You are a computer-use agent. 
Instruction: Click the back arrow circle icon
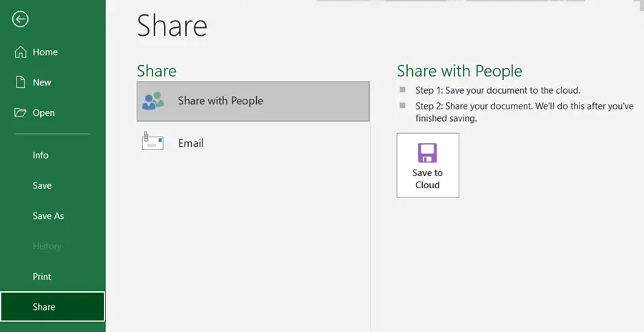20,19
